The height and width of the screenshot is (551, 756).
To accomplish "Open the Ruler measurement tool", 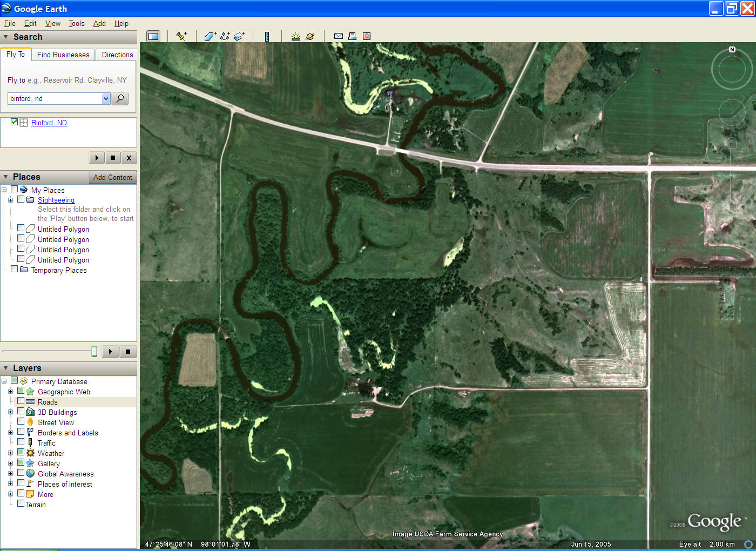I will click(x=267, y=36).
